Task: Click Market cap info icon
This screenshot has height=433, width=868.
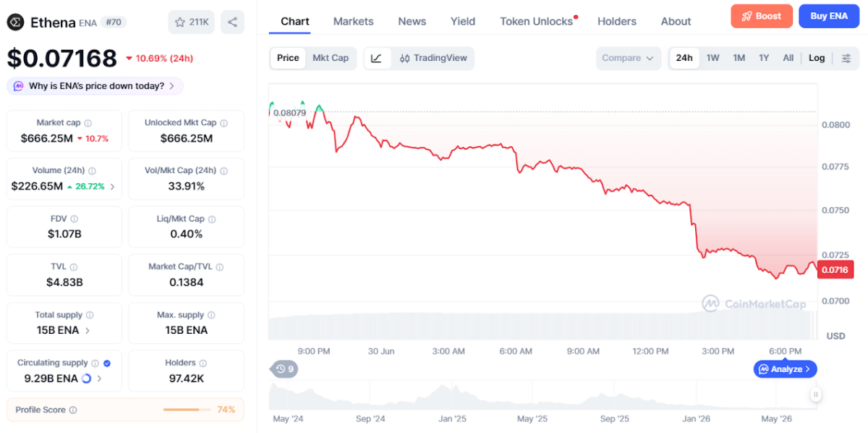Action: pos(88,123)
